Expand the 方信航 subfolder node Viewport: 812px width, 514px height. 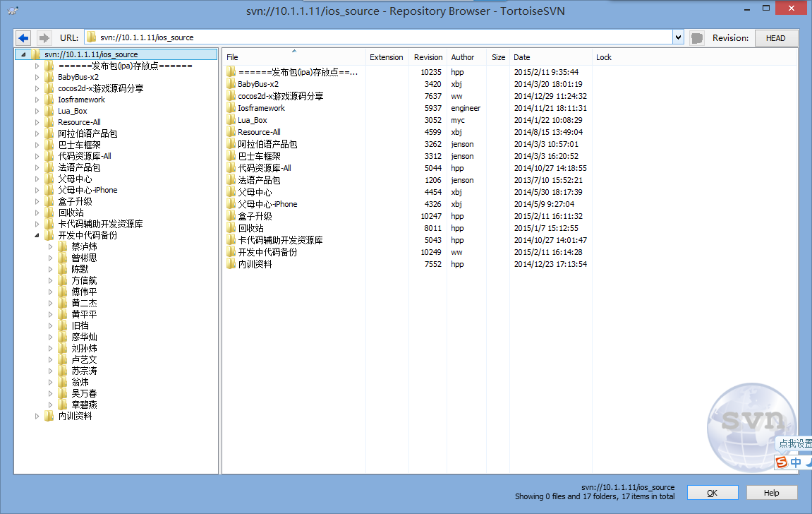[x=50, y=280]
